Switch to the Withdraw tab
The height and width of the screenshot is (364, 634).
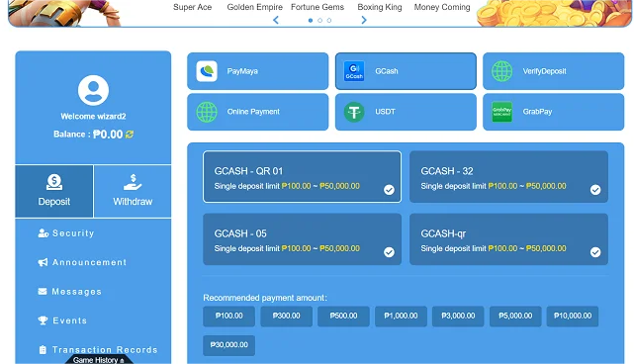coord(133,191)
